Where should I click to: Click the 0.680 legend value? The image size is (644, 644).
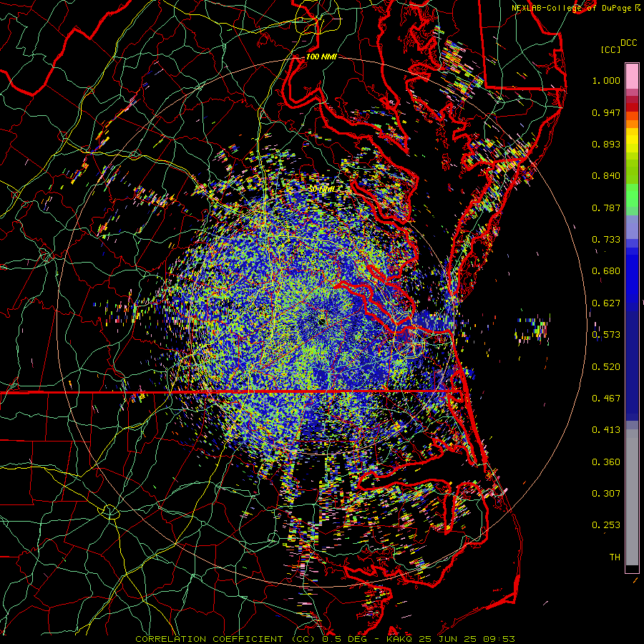pyautogui.click(x=606, y=271)
